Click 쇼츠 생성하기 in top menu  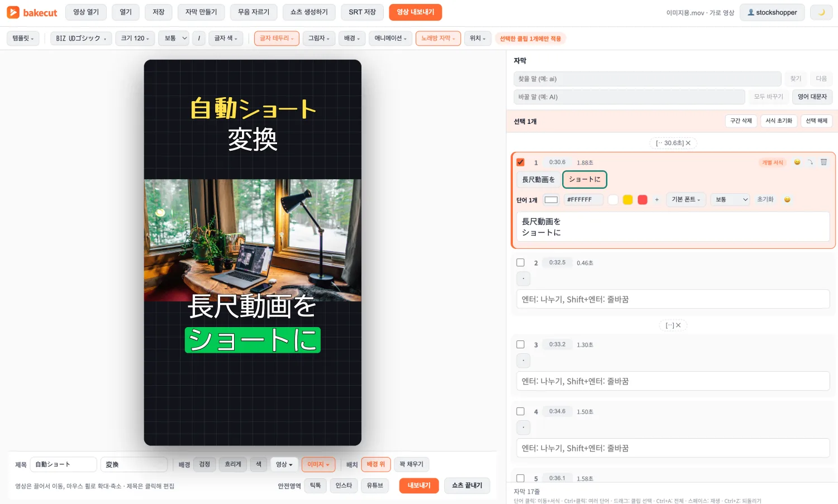pos(309,12)
